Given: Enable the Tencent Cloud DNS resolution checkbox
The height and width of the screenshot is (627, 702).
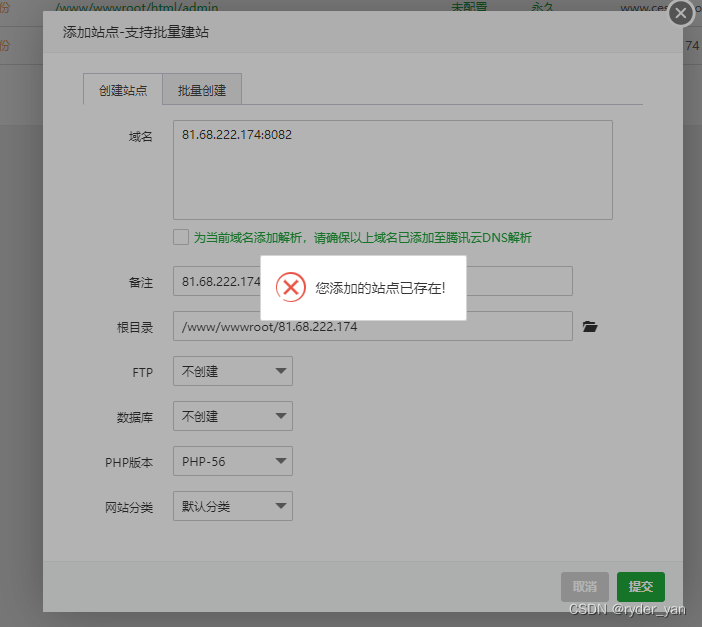Looking at the screenshot, I should (x=181, y=237).
